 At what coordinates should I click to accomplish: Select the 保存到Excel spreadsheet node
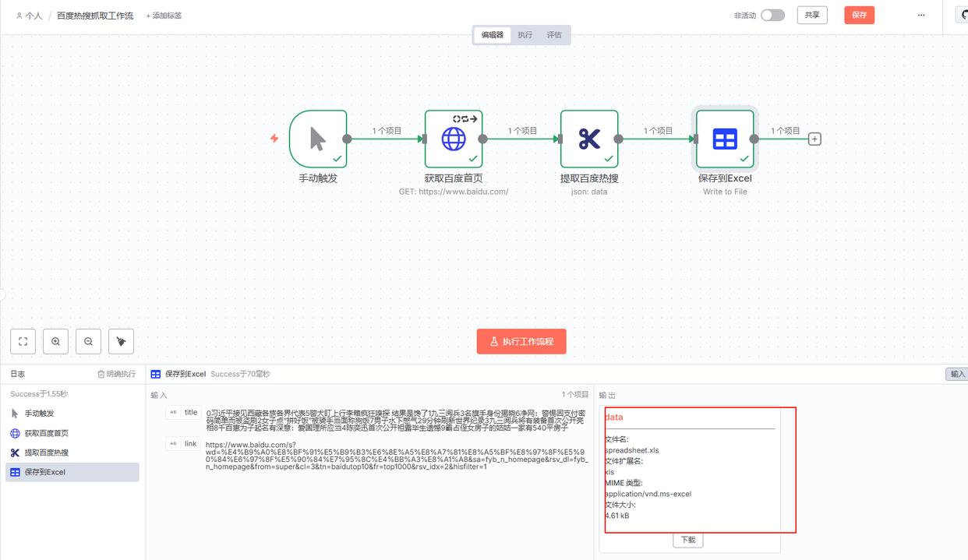tap(725, 139)
